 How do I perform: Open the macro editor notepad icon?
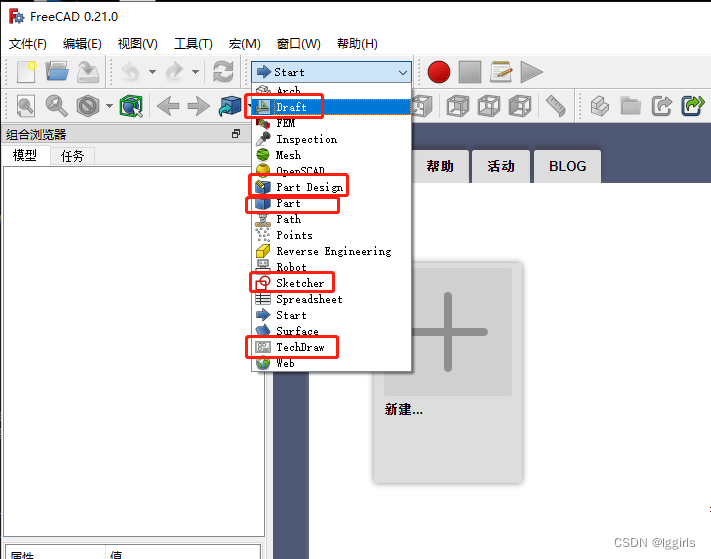click(x=501, y=72)
